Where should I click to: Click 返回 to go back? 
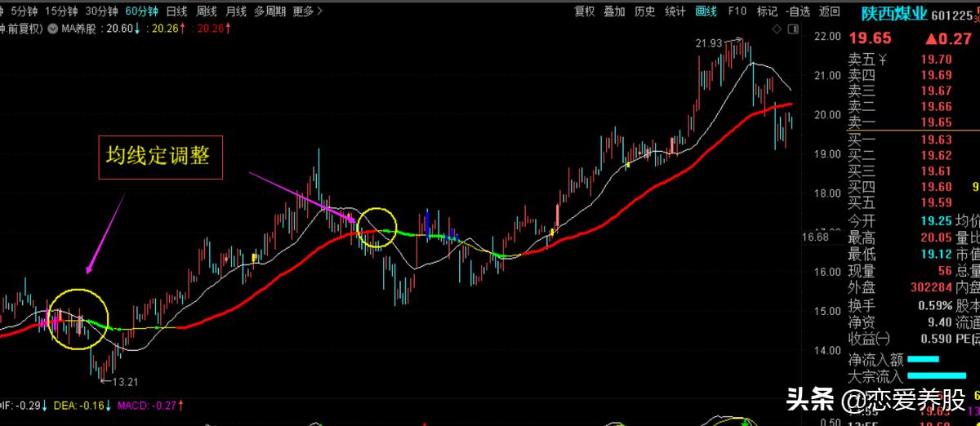(x=829, y=11)
